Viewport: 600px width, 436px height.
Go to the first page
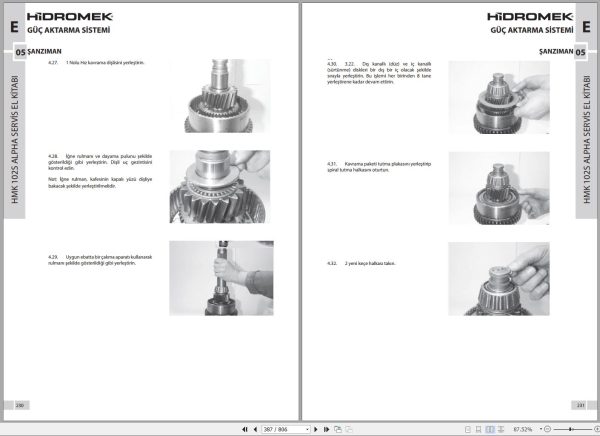pyautogui.click(x=245, y=429)
